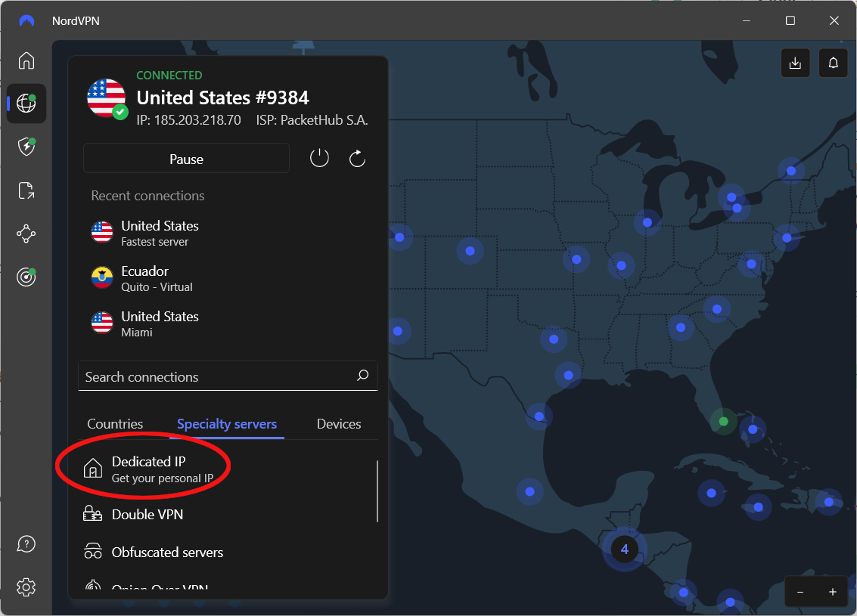The height and width of the screenshot is (616, 857).
Task: Open the file share sidebar icon
Action: pyautogui.click(x=26, y=190)
